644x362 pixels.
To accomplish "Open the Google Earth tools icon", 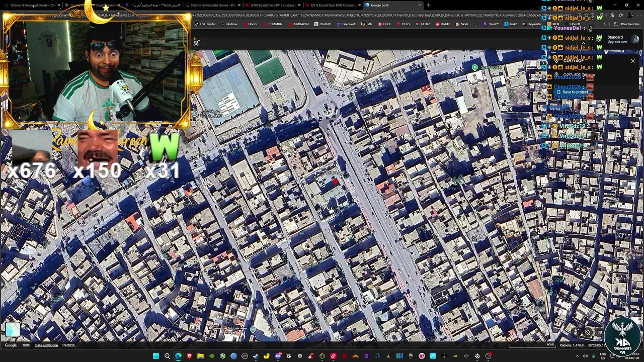I will (196, 43).
